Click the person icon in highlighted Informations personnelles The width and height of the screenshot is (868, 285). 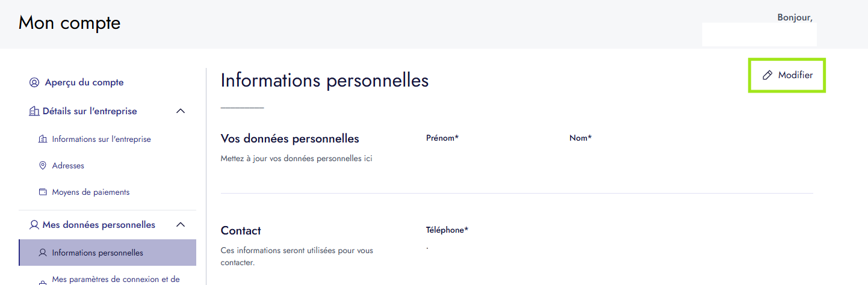point(43,253)
